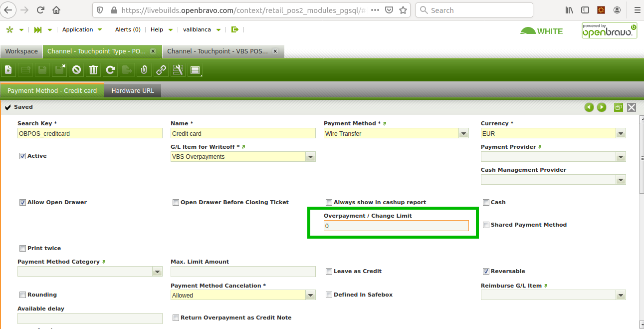Enable Shared Payment Method checkbox

(x=486, y=225)
